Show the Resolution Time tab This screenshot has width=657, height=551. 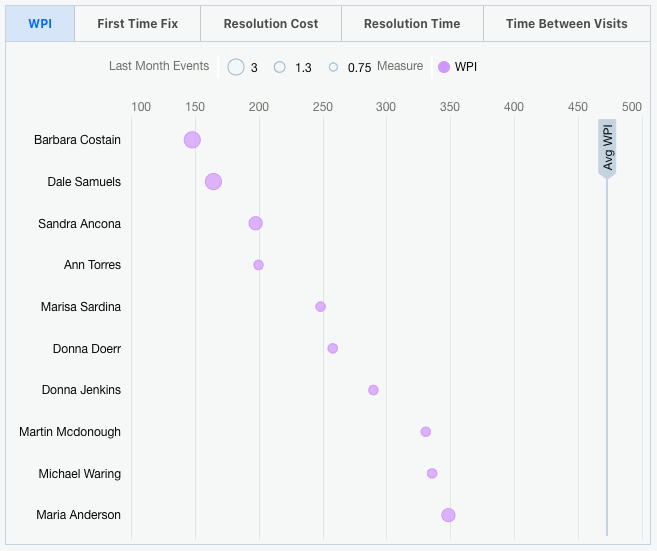click(412, 23)
